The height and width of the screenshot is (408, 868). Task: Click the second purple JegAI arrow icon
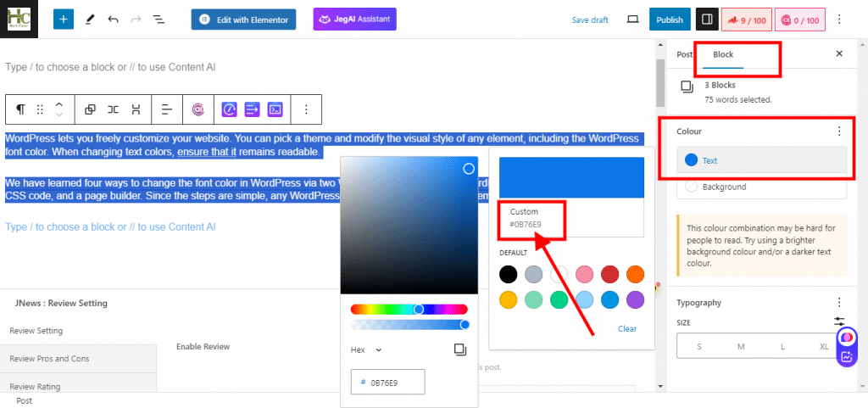[252, 109]
